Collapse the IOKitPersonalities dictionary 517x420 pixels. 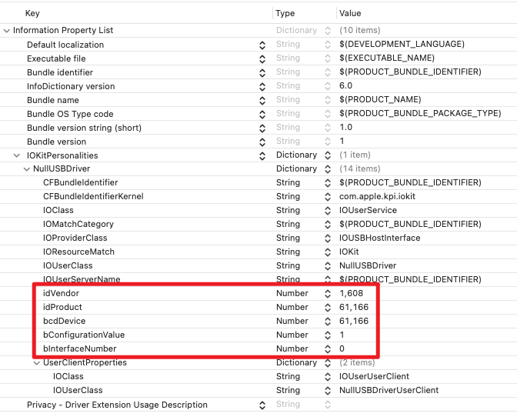(17, 155)
